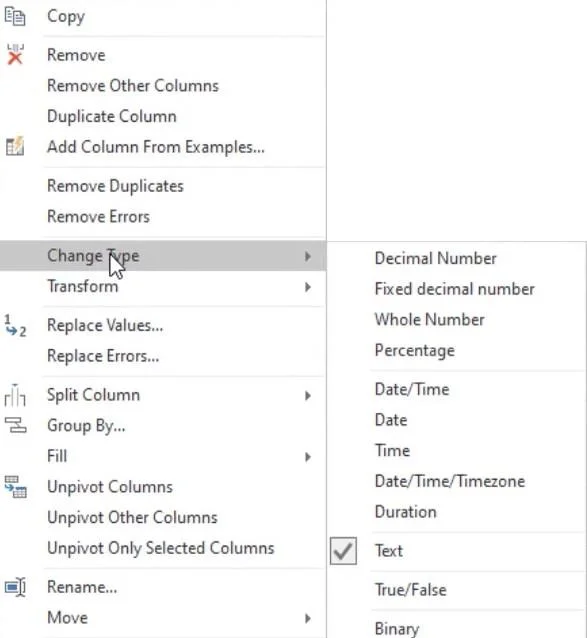The height and width of the screenshot is (638, 587).
Task: Select Remove Other Columns
Action: coord(133,86)
